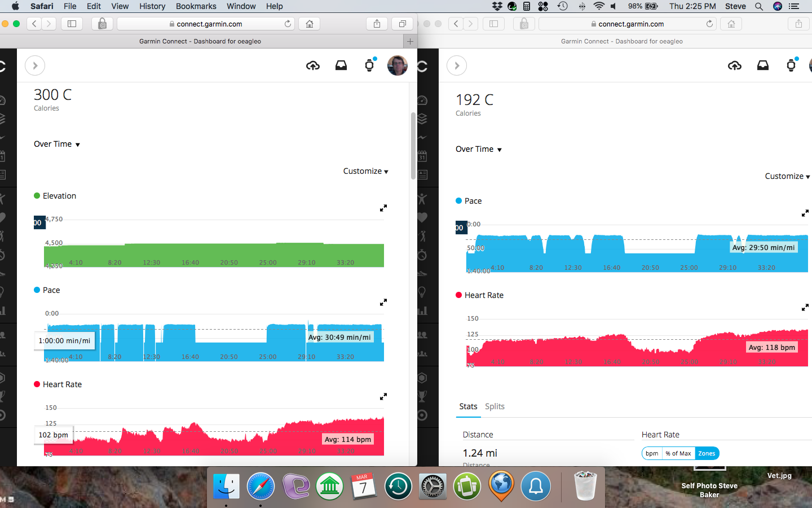The height and width of the screenshot is (508, 812).
Task: Open layers icon in right sidebar
Action: click(422, 119)
